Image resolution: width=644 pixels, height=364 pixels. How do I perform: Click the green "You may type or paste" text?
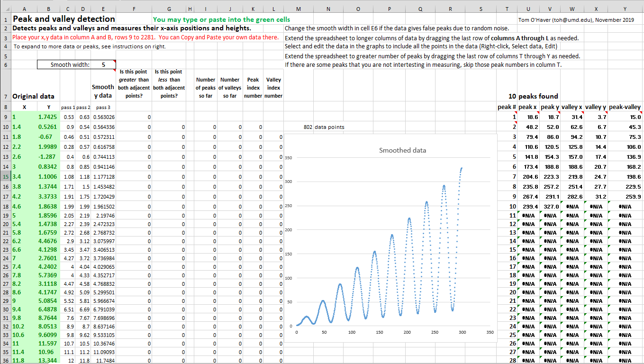click(221, 20)
